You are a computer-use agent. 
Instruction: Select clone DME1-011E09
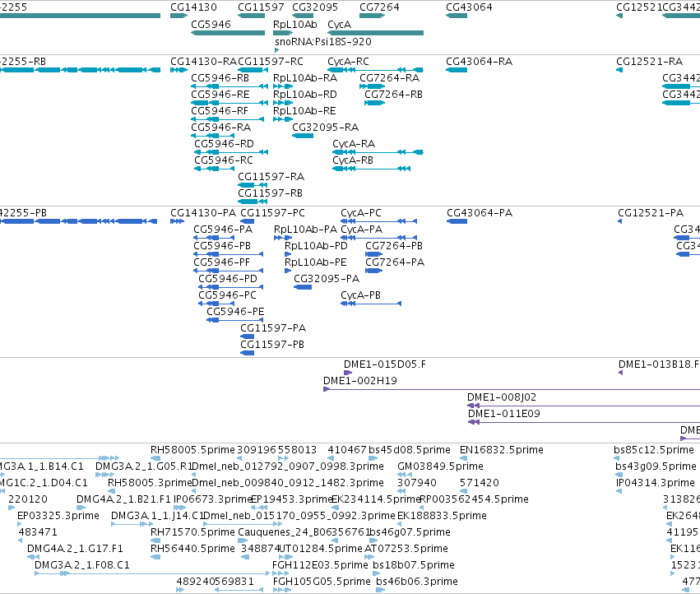tap(503, 414)
